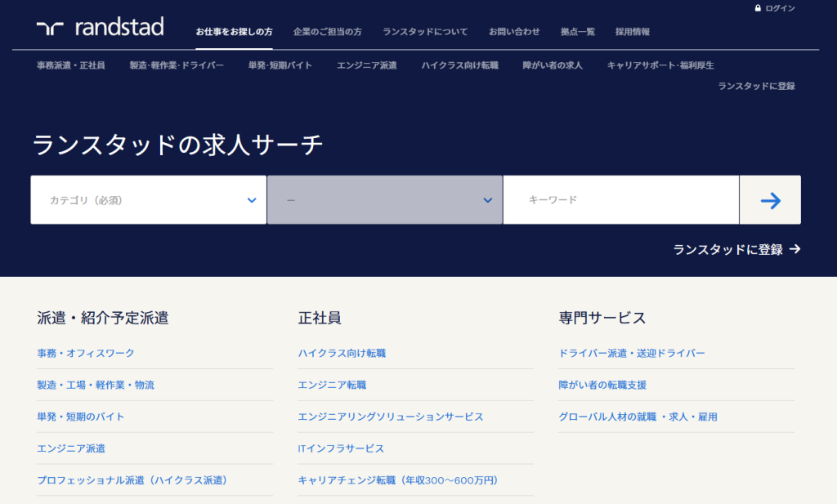
Task: Open 製造・工場・軽作業・物流 link
Action: coord(96,385)
